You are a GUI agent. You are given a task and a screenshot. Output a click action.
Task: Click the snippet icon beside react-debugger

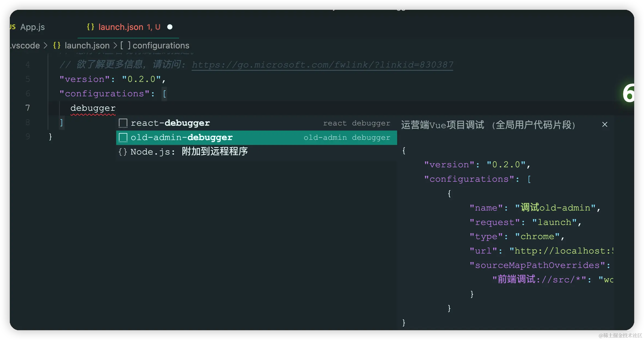[123, 123]
